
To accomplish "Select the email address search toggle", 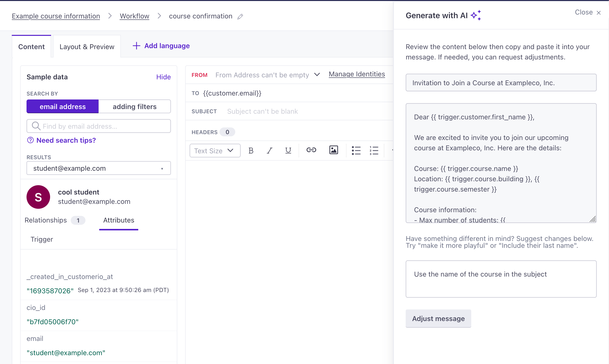I will (x=62, y=106).
